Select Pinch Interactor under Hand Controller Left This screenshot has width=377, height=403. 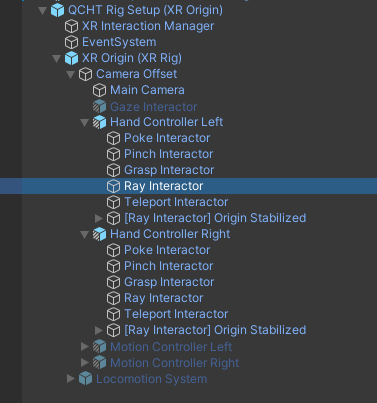(x=168, y=154)
